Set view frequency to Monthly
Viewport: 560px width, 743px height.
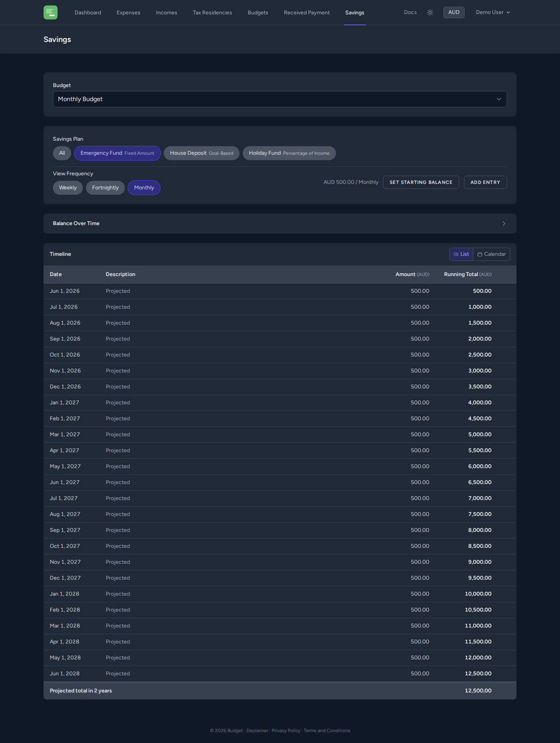click(x=144, y=188)
